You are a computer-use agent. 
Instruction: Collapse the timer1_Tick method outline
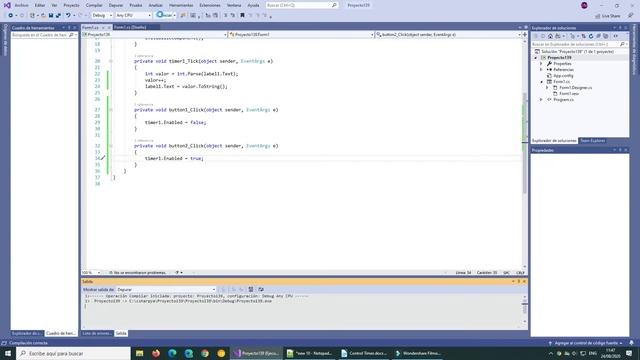[111, 61]
